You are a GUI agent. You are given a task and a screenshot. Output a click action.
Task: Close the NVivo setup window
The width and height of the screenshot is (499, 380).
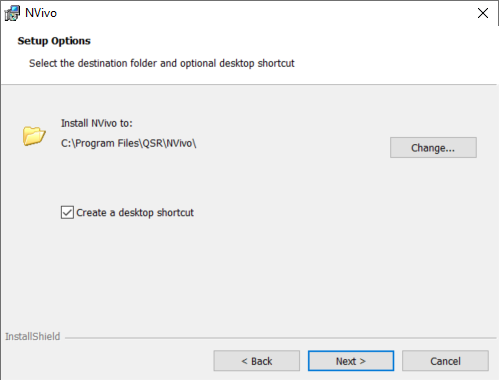click(483, 13)
